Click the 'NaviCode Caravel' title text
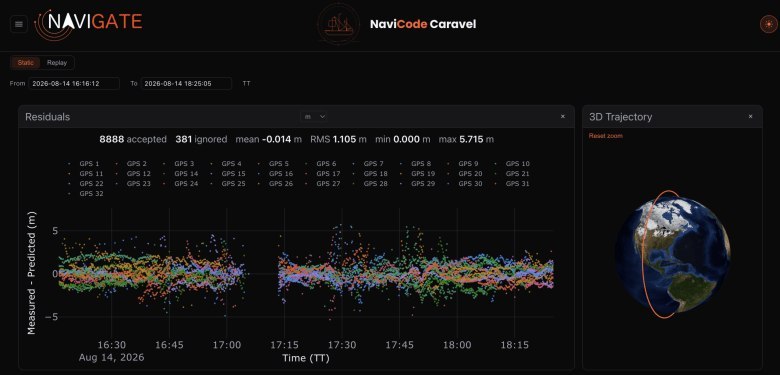The width and height of the screenshot is (780, 375). tap(423, 24)
